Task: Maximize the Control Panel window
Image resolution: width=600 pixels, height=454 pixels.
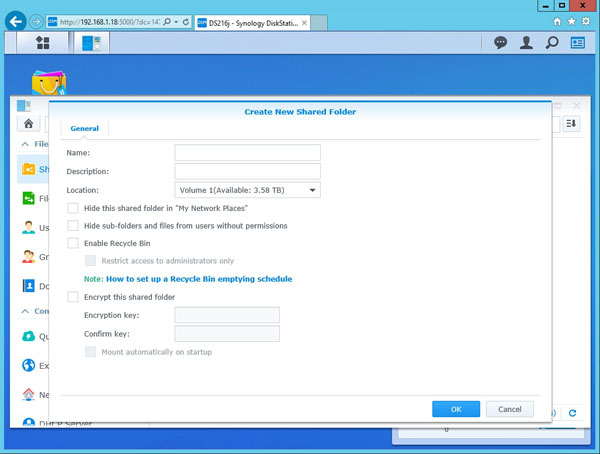Action: 558,105
